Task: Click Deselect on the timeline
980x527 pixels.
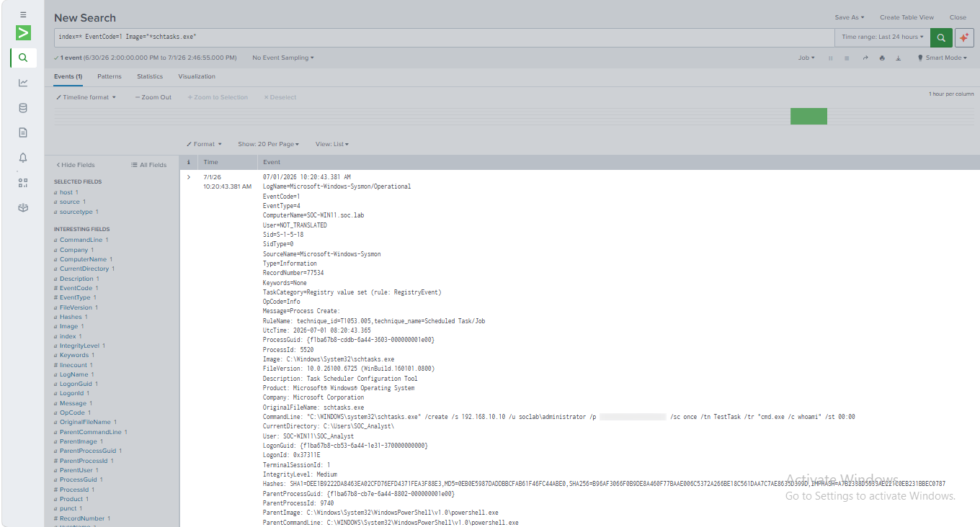Action: 280,97
